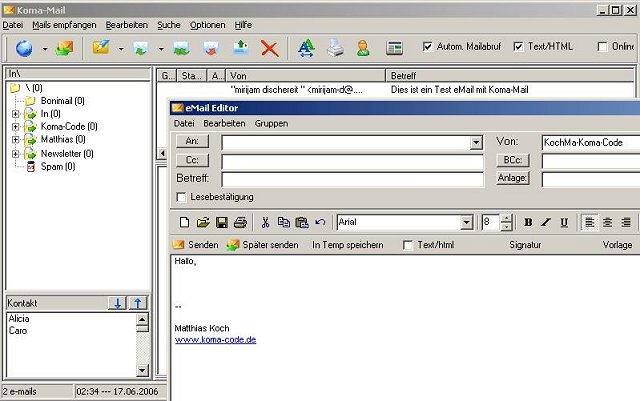Toggle the Autom. Mailabruf checkbox
The width and height of the screenshot is (640, 401).
[427, 47]
